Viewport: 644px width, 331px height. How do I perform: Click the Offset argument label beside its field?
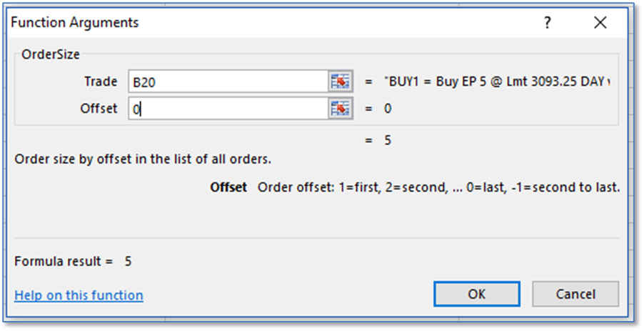(99, 109)
